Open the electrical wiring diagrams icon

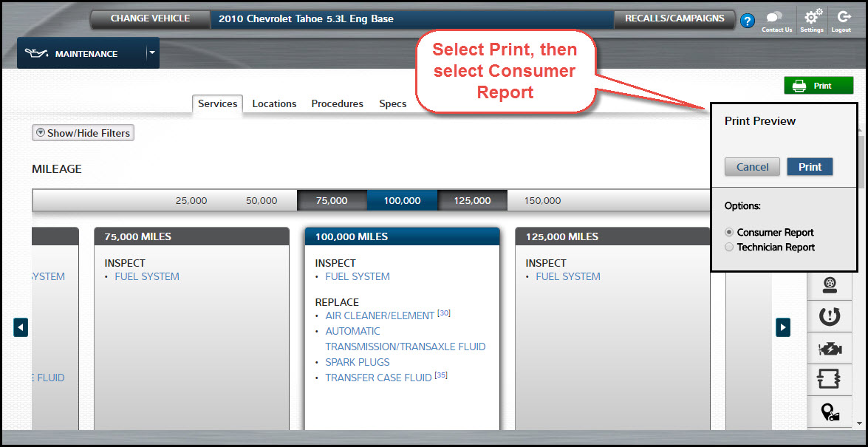tap(830, 380)
